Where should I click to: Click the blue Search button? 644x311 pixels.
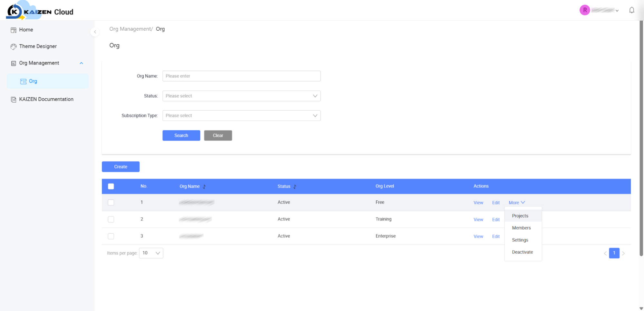(x=181, y=135)
